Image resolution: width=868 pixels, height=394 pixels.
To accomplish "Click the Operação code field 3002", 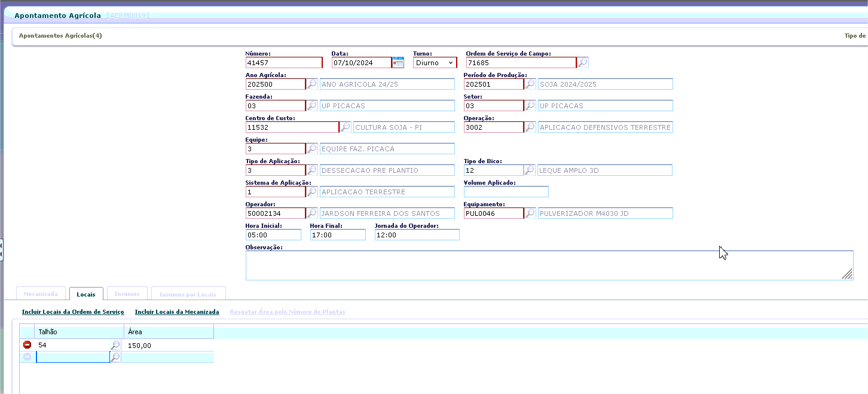I will (x=494, y=127).
